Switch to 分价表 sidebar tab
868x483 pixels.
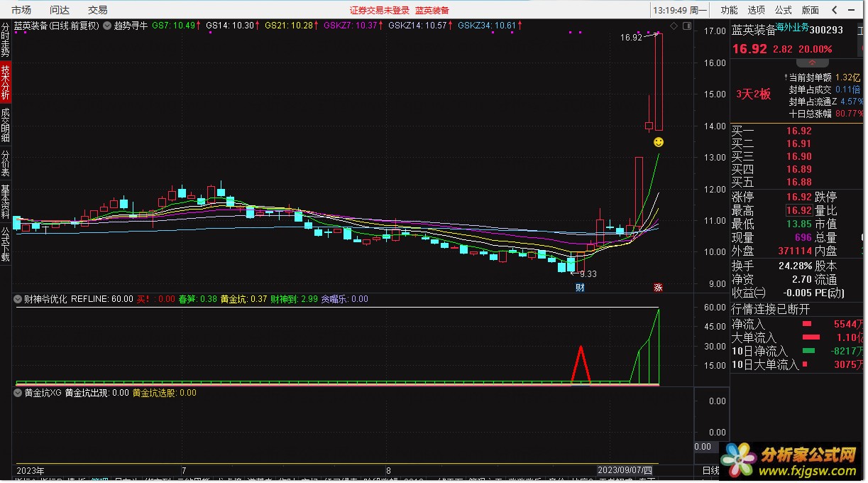[6, 163]
